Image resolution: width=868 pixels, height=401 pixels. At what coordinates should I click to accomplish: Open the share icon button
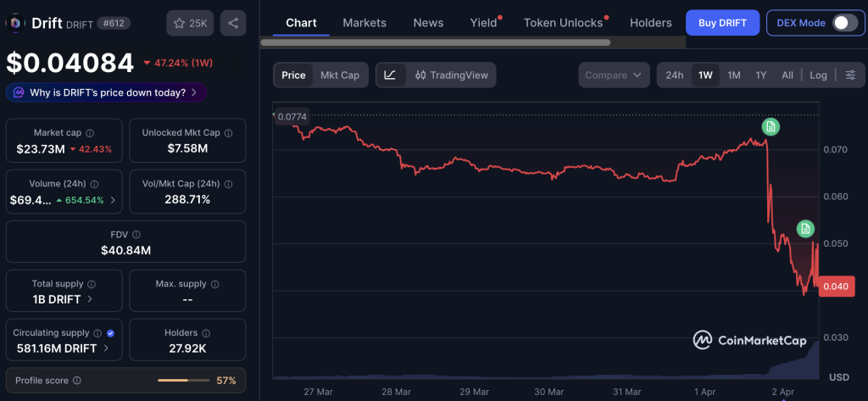[233, 23]
